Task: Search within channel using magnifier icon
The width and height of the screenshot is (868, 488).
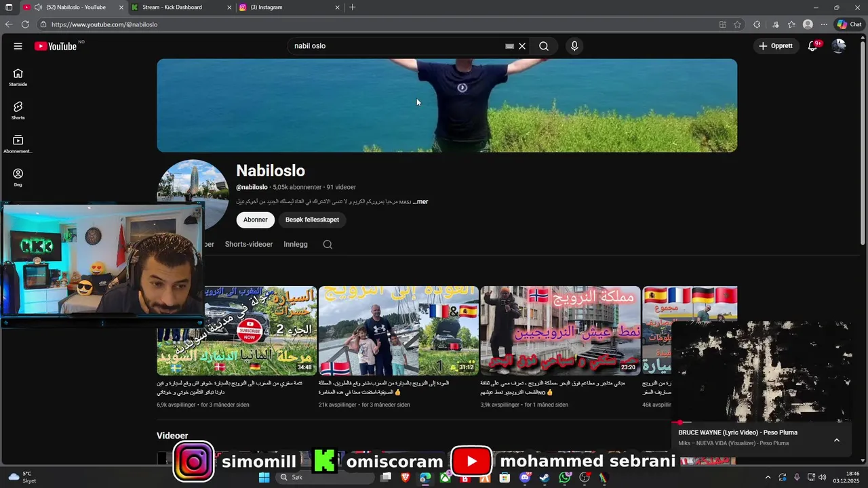Action: coord(328,245)
